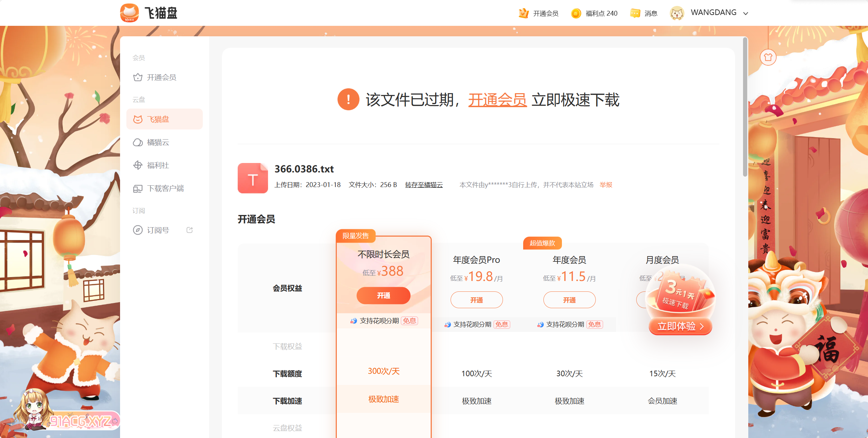Click the 转存至橘猫云 link
The image size is (868, 438).
click(424, 185)
